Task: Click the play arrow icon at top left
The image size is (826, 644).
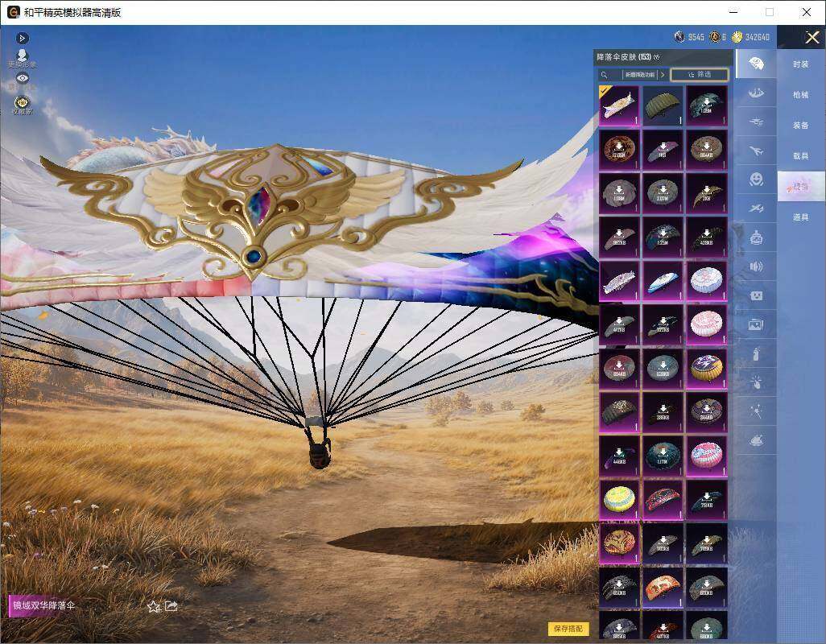Action: tap(22, 38)
